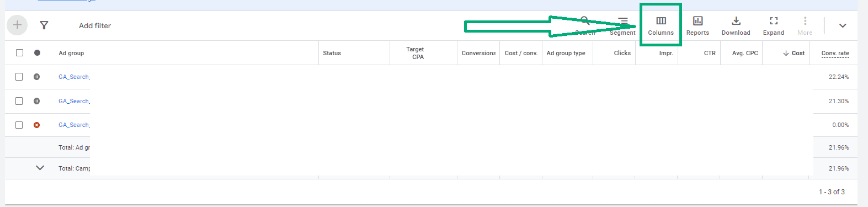The image size is (868, 207).
Task: Select the 21.30% conversion rate cell
Action: click(x=838, y=101)
